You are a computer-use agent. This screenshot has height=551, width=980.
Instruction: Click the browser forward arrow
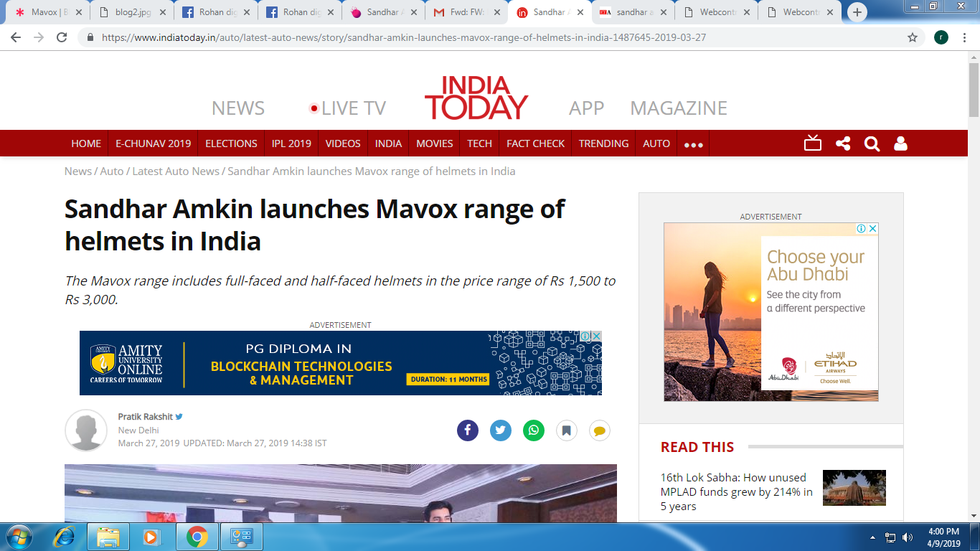[x=39, y=37]
